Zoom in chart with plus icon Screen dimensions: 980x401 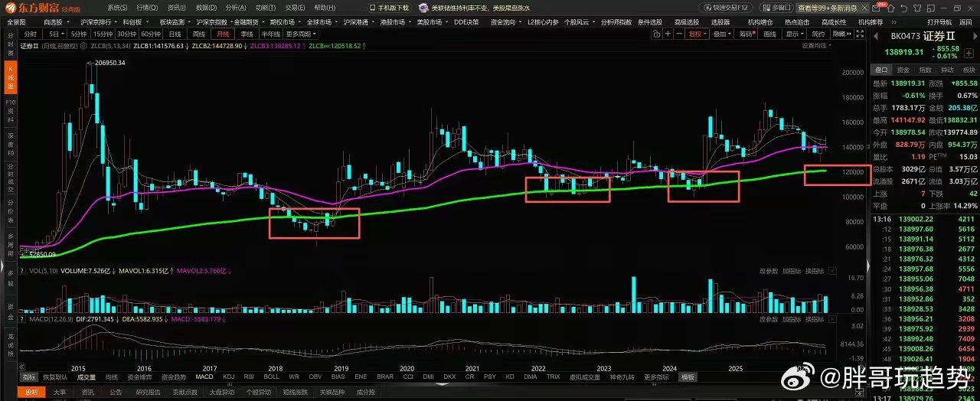pyautogui.click(x=668, y=34)
